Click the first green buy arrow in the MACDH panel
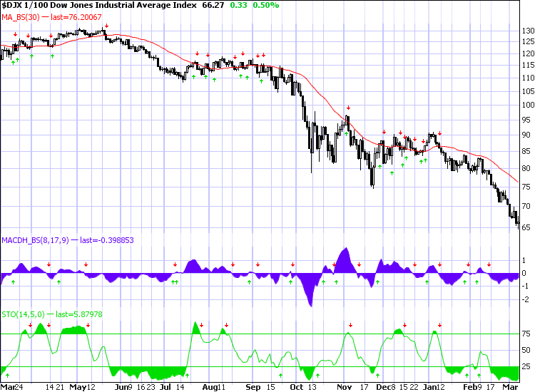This screenshot has height=392, width=535. point(14,283)
